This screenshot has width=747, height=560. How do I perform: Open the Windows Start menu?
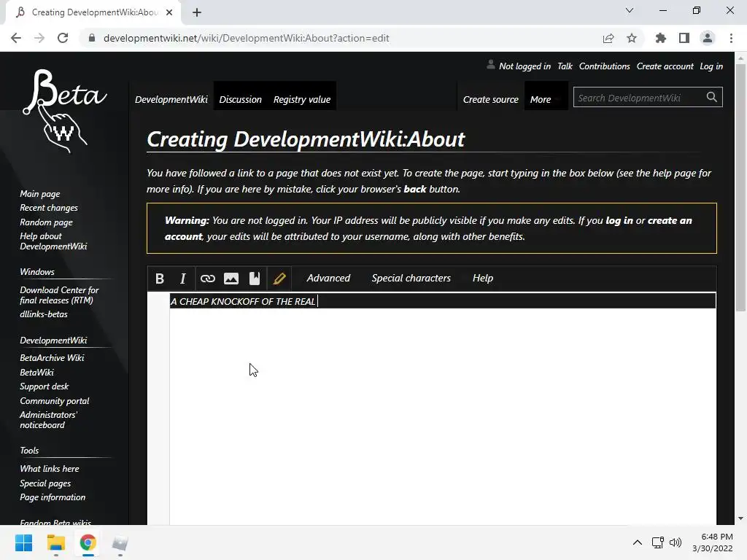click(23, 542)
